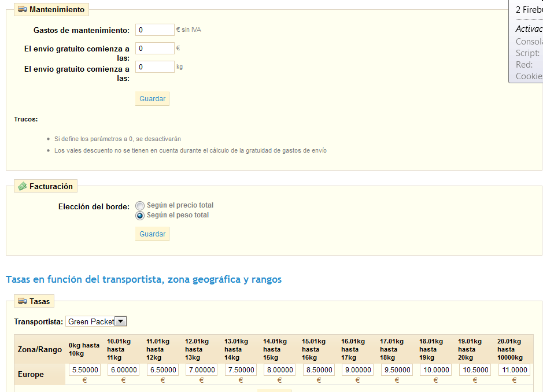Click the Europe 12.01kg to 13kg rate field

[x=201, y=370]
